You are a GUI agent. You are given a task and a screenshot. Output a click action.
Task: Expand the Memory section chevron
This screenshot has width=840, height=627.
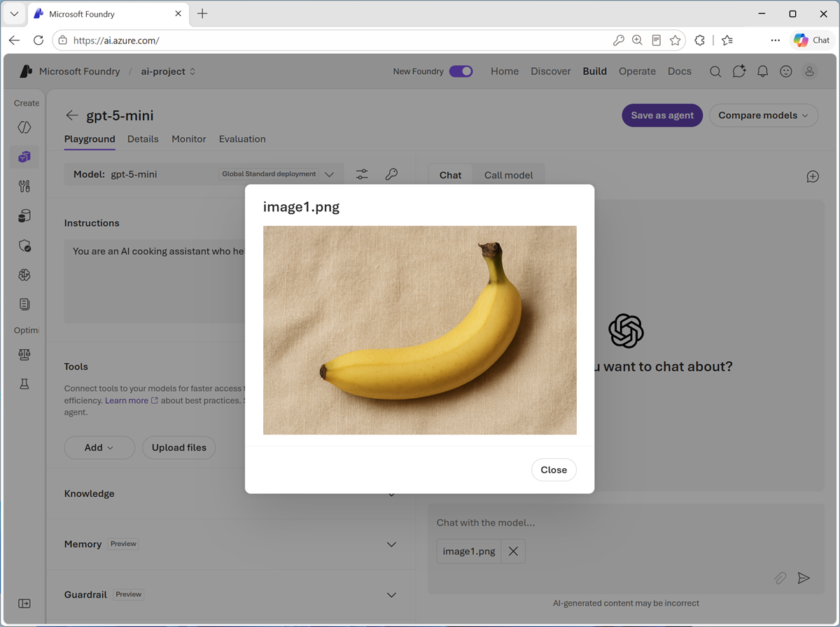(391, 544)
